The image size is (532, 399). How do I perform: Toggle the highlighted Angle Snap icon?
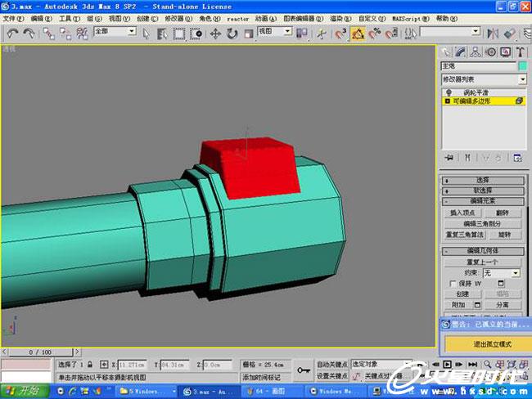(x=358, y=34)
